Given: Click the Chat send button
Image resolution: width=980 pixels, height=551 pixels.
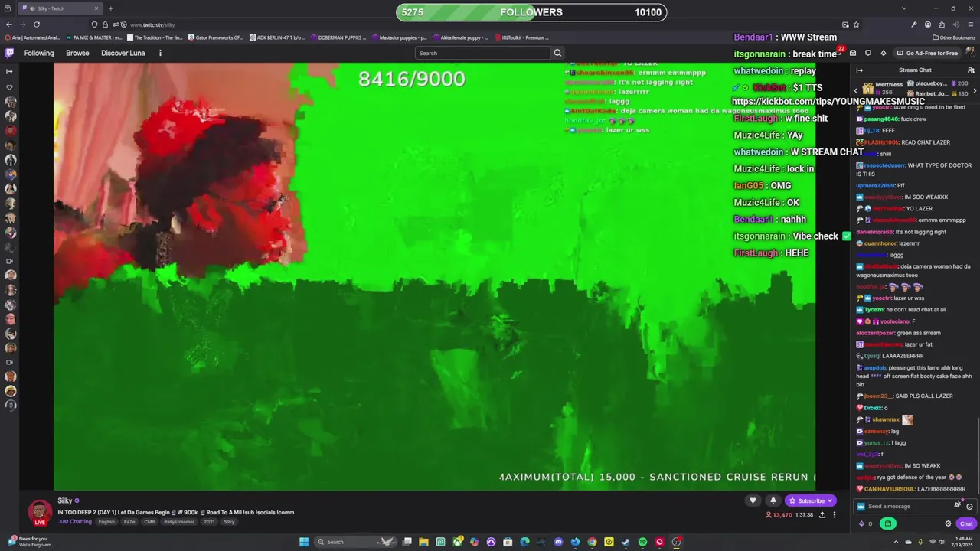Looking at the screenshot, I should [x=966, y=523].
